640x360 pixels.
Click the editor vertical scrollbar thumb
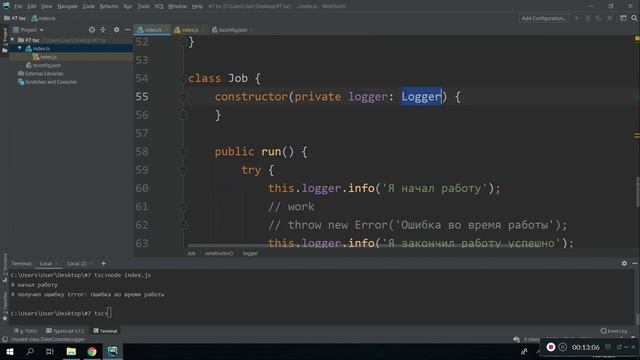pos(637,193)
